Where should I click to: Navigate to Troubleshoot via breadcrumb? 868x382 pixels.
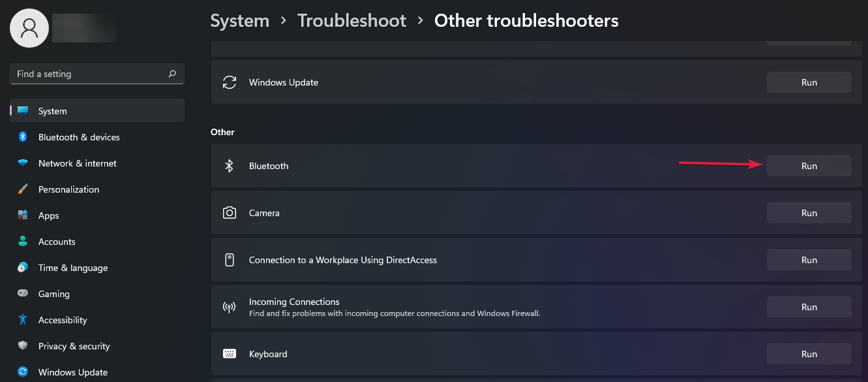tap(352, 20)
